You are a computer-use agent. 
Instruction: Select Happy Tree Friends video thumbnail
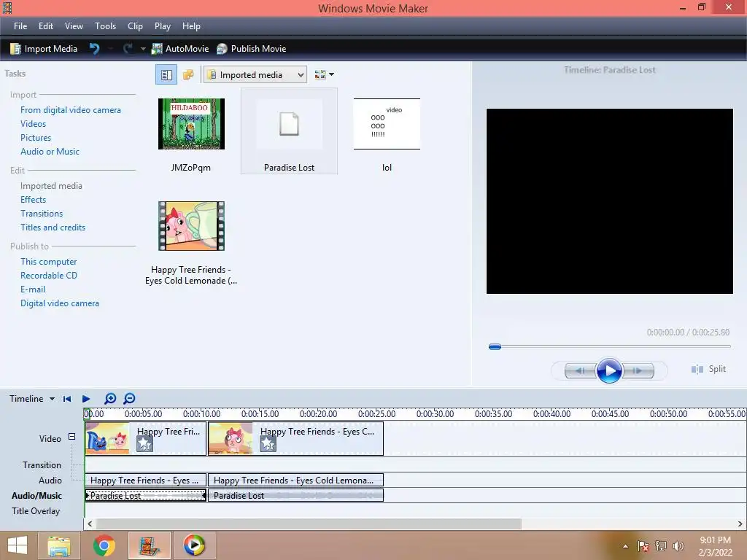coord(191,226)
